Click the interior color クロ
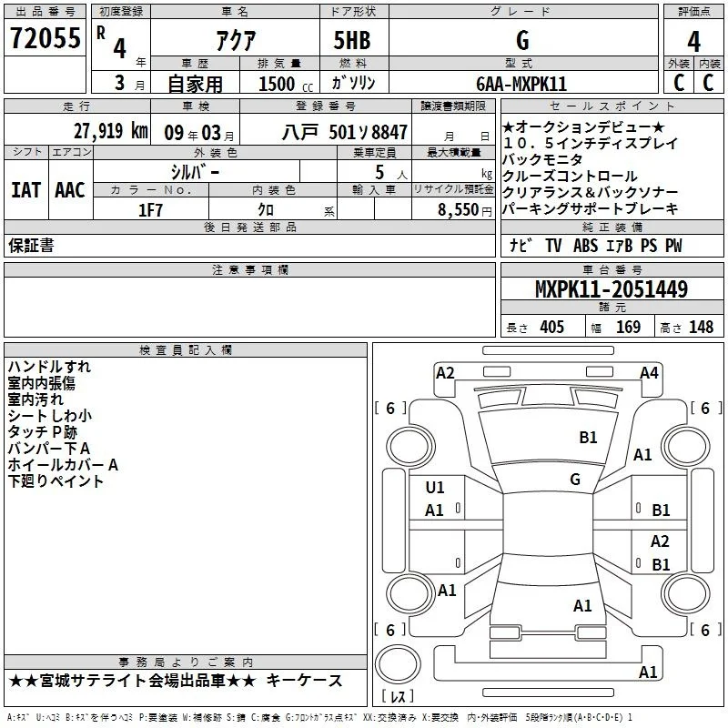728x728 pixels. 266,210
